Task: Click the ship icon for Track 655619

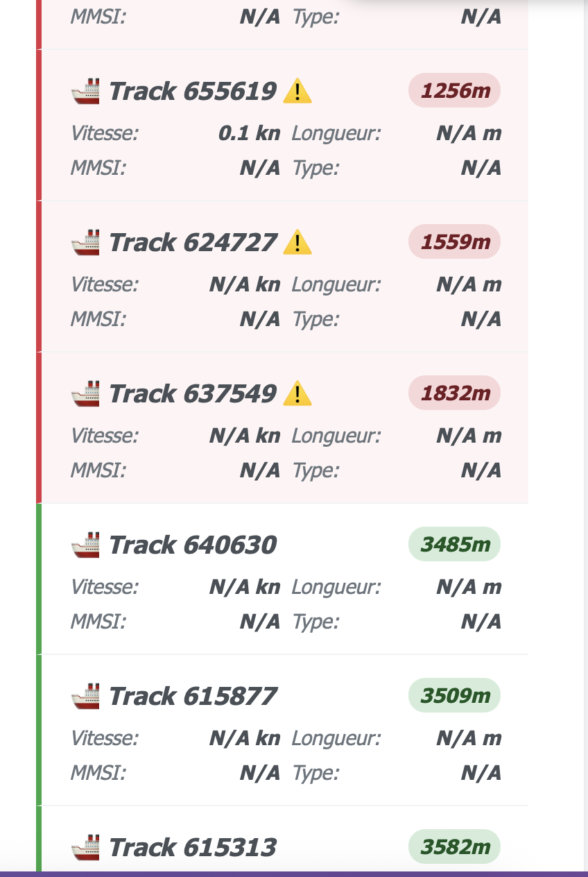Action: (x=86, y=90)
